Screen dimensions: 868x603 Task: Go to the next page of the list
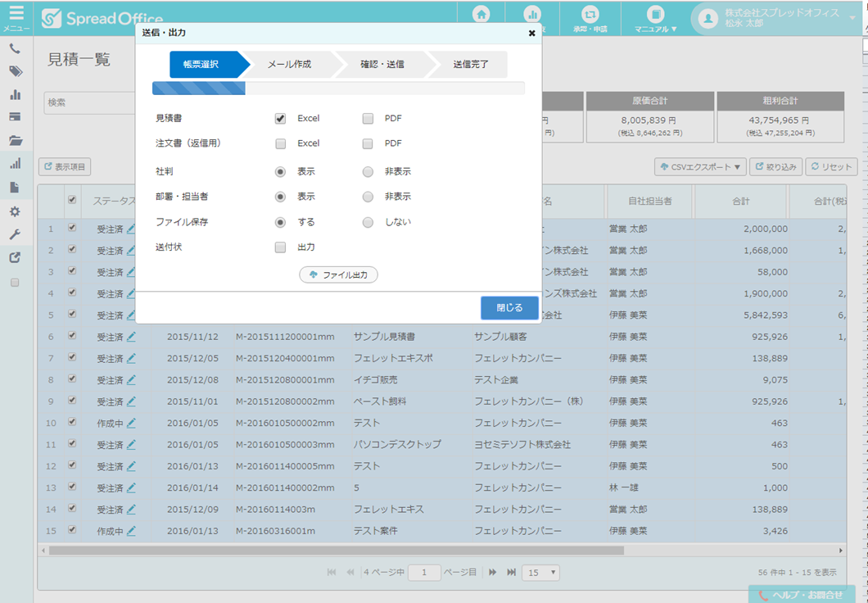[492, 572]
